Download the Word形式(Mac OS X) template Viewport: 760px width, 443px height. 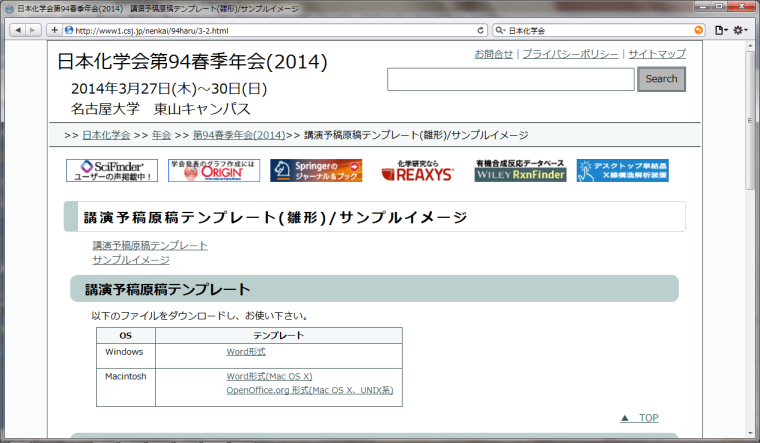pyautogui.click(x=269, y=377)
